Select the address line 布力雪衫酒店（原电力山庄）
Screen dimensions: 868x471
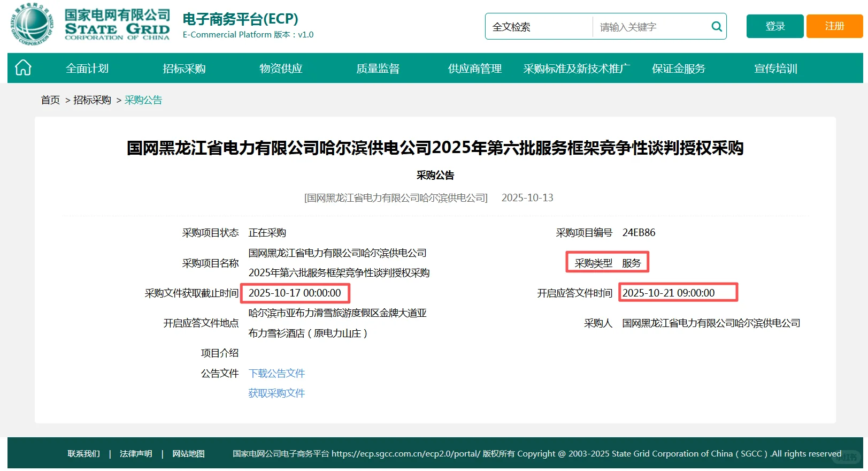tap(308, 333)
